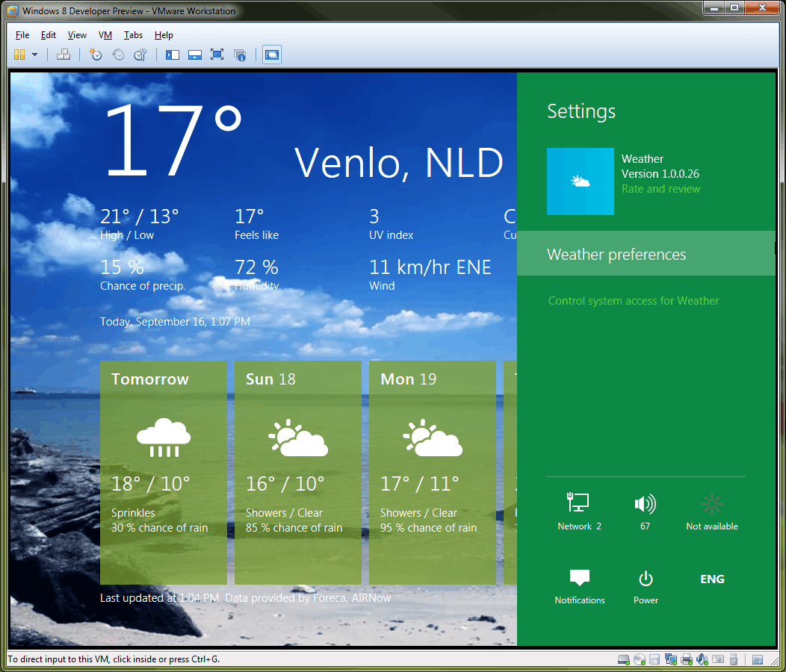Click Today, September 16, 1:07 PM text

click(175, 322)
